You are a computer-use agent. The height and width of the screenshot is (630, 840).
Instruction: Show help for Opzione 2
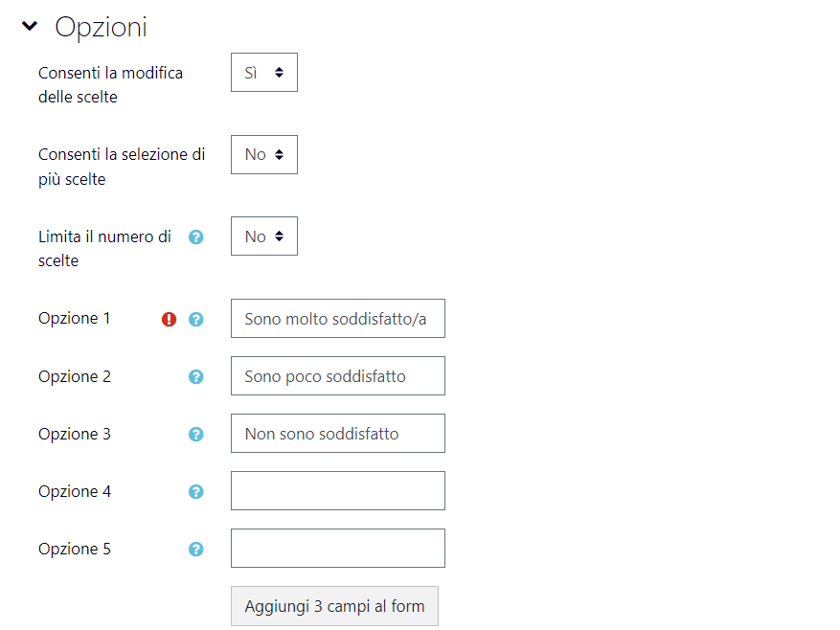pos(196,376)
